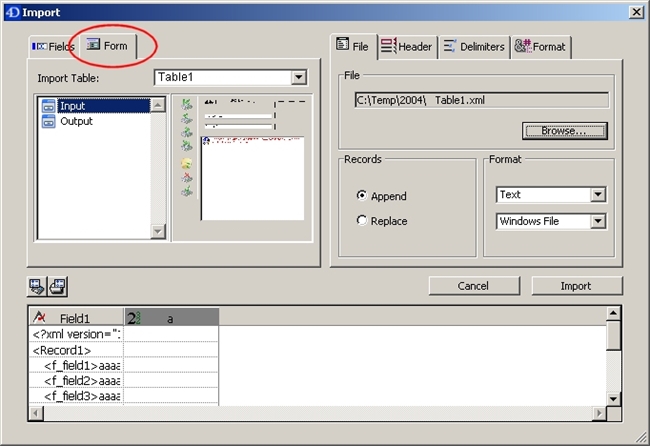Image resolution: width=650 pixels, height=446 pixels.
Task: Switch to the Fields tab
Action: coord(53,47)
